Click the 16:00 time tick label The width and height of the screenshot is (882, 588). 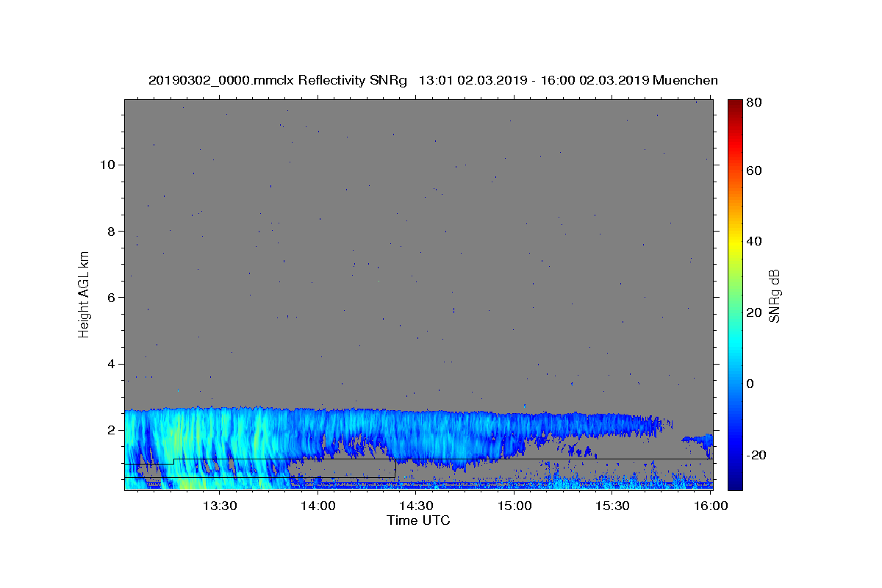coord(711,506)
